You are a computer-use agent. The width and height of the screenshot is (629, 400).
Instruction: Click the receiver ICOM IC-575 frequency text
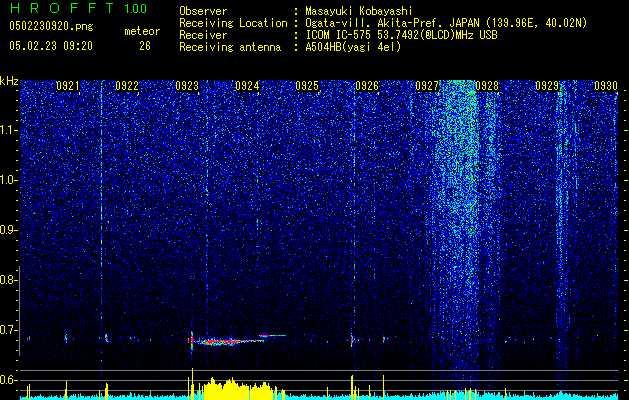click(401, 35)
